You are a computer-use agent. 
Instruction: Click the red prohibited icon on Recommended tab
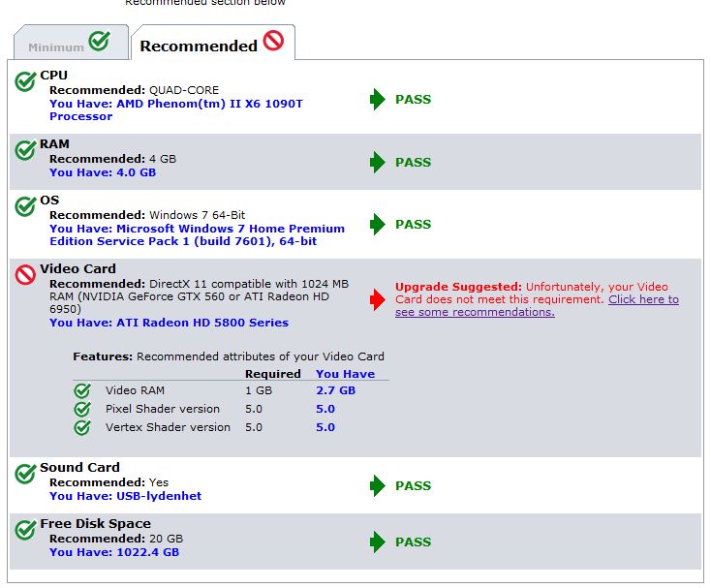pyautogui.click(x=273, y=41)
